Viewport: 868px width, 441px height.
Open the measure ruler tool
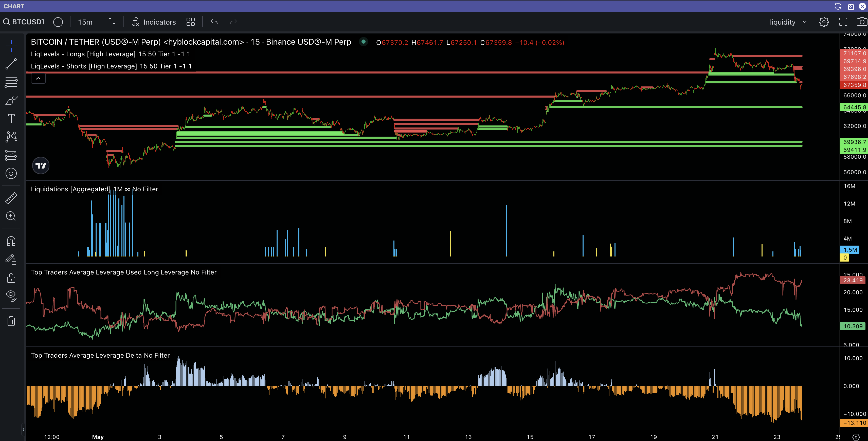[x=11, y=198]
